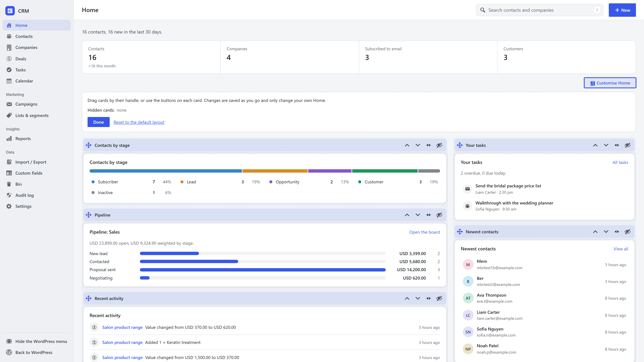644x362 pixels.
Task: Change width of Newest contacts card
Action: (617, 232)
